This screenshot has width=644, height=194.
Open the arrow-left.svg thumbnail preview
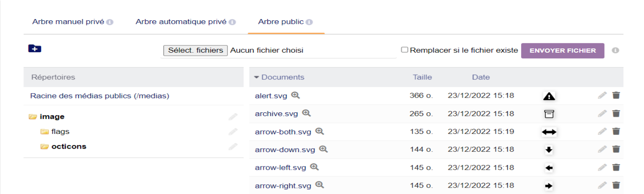[549, 168]
